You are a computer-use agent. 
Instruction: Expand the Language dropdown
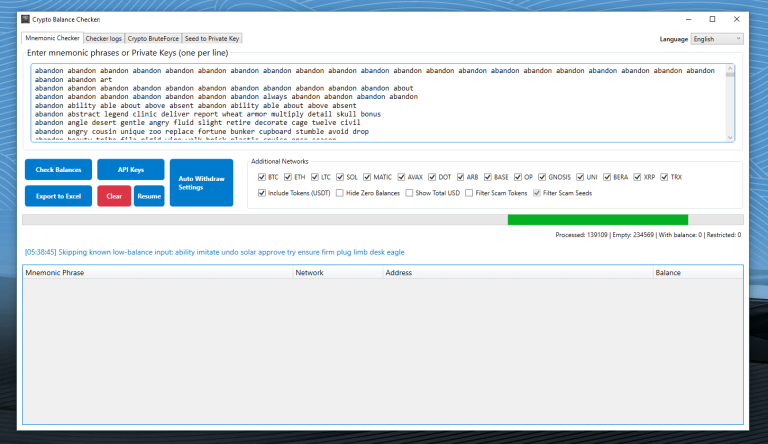[717, 39]
